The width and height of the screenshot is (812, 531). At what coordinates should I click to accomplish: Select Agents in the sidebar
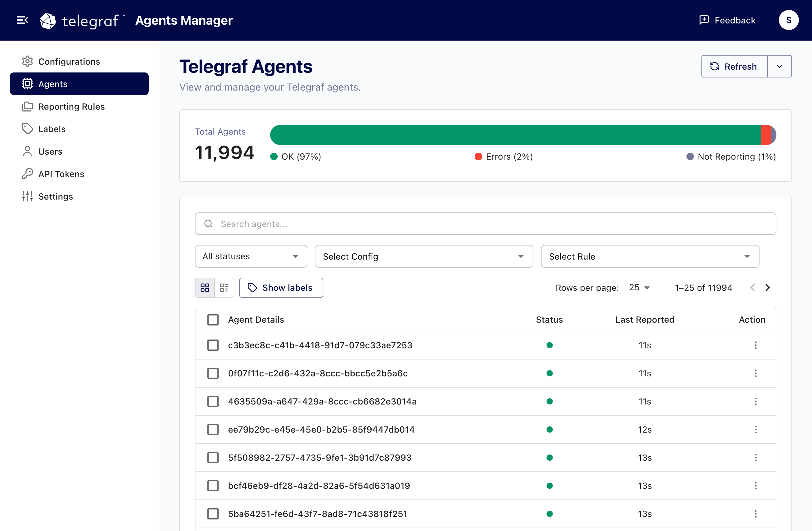pyautogui.click(x=79, y=84)
